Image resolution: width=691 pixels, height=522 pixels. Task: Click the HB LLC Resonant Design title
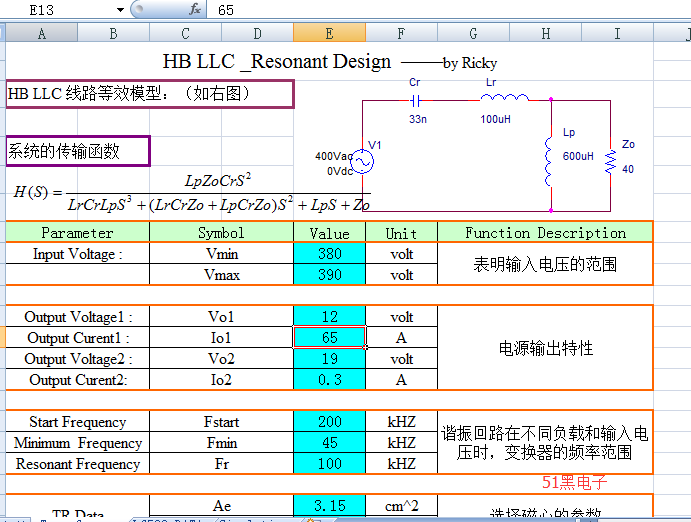pyautogui.click(x=277, y=62)
